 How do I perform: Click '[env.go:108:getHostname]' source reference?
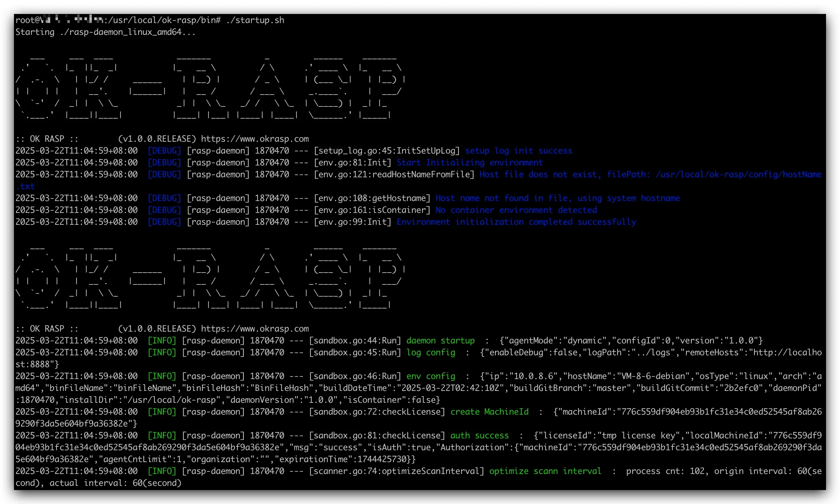click(x=372, y=198)
